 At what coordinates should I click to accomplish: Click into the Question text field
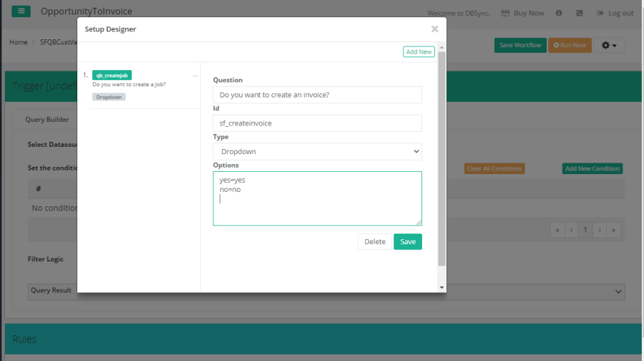coord(317,95)
